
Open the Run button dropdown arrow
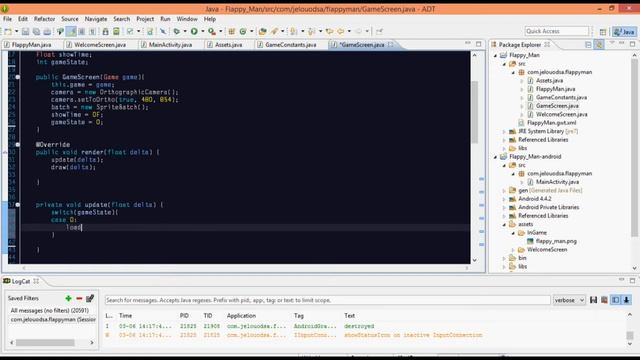coord(202,31)
